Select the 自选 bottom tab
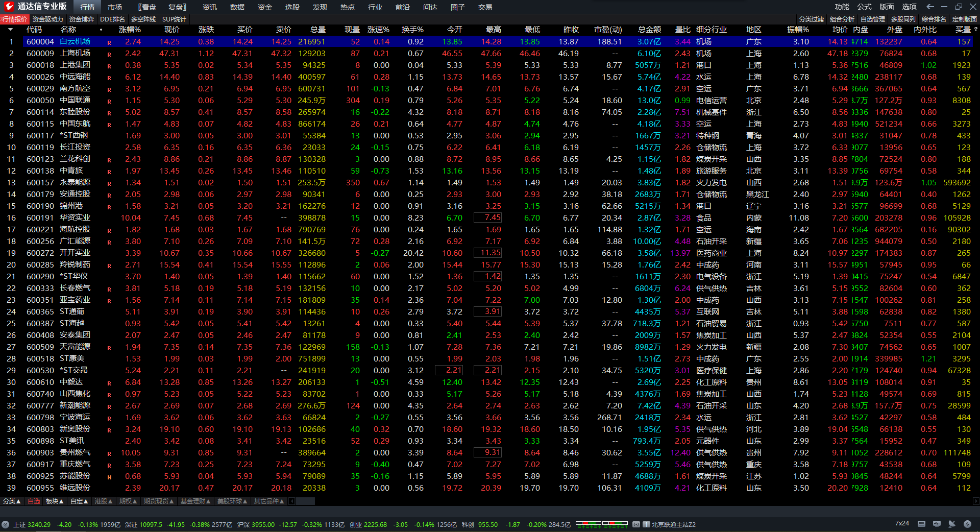Screen dimensions: 980x532 tap(34, 501)
